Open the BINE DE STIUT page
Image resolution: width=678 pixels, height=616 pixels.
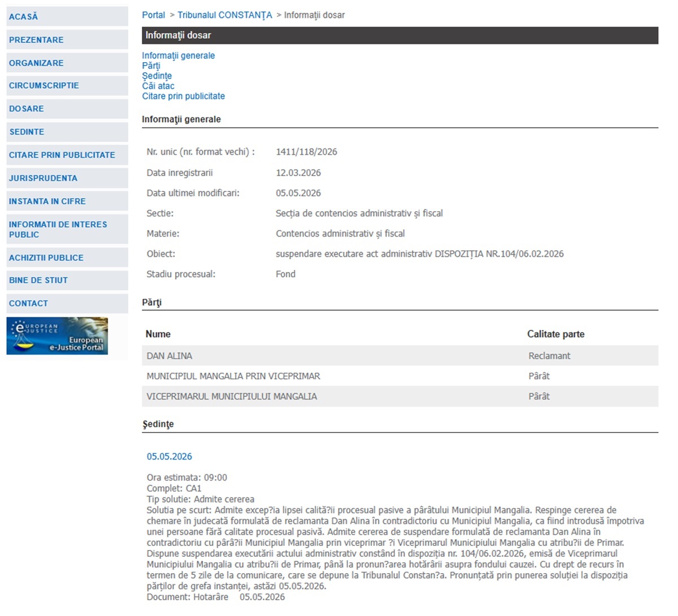click(x=67, y=281)
